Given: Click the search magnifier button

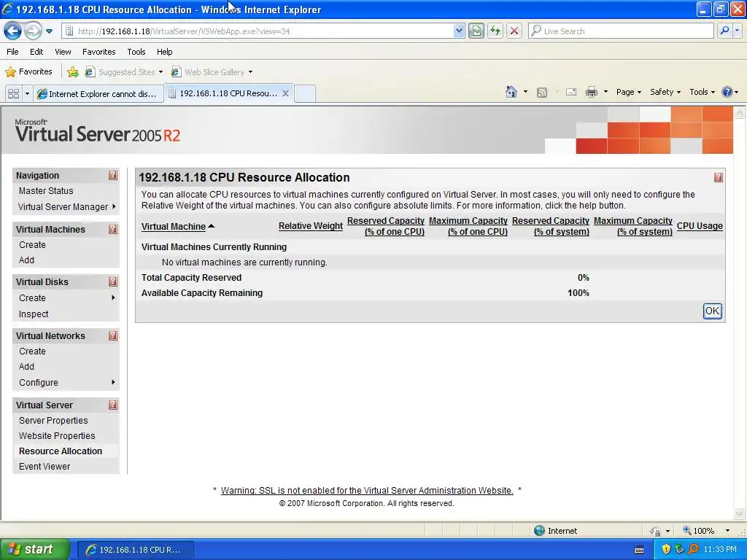Looking at the screenshot, I should [724, 31].
